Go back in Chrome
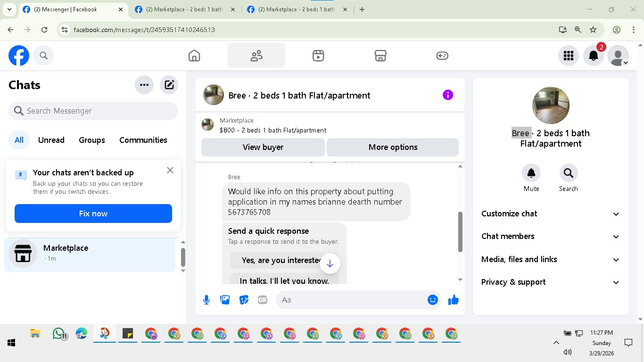The width and height of the screenshot is (644, 362). coord(10,30)
